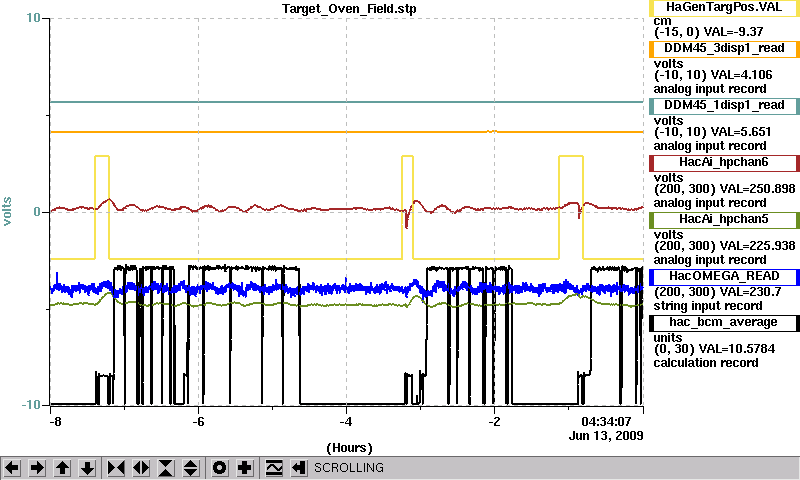Screen dimensions: 800x480
Task: Click the 'cm' units label
Action: pyautogui.click(x=662, y=21)
